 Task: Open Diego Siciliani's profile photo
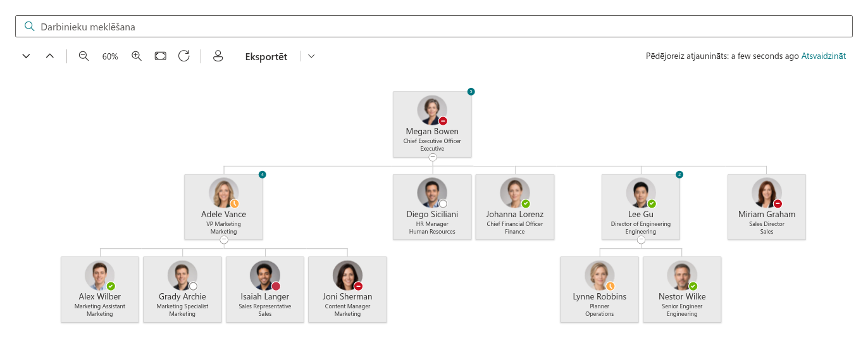click(x=432, y=192)
